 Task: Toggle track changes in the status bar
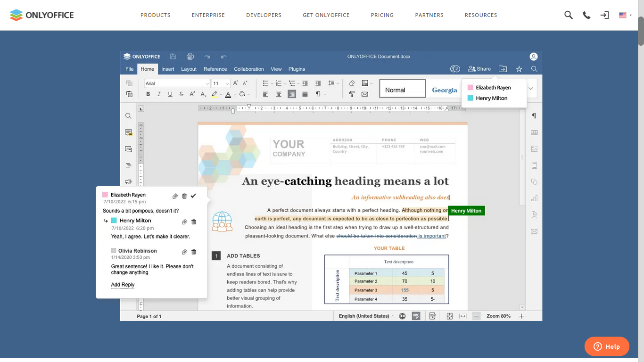point(432,316)
